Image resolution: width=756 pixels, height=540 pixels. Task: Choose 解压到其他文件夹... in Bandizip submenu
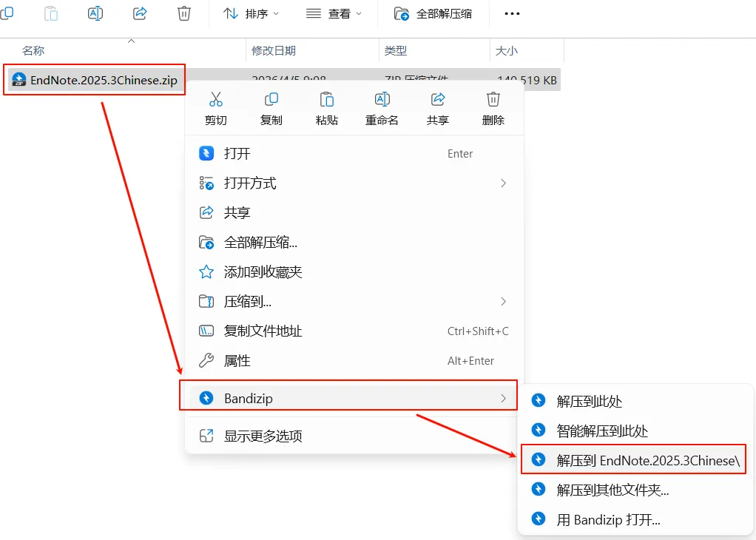pyautogui.click(x=633, y=490)
